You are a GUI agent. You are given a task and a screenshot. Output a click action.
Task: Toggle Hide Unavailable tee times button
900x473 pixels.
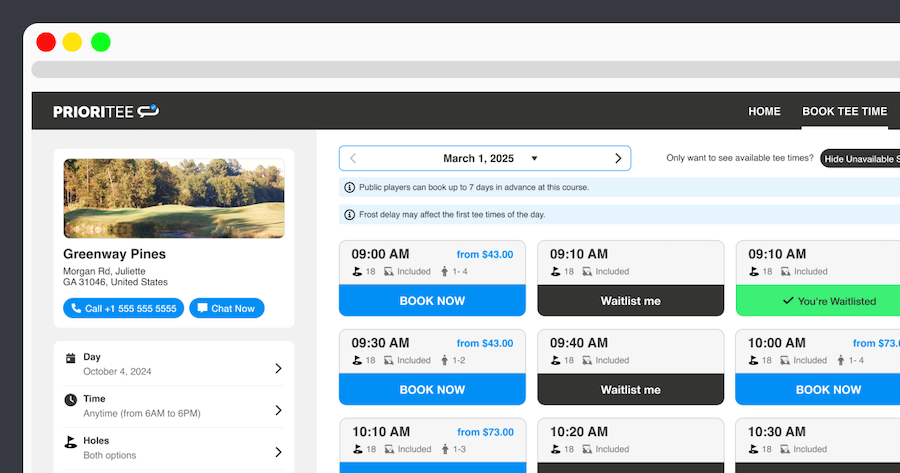pyautogui.click(x=860, y=158)
